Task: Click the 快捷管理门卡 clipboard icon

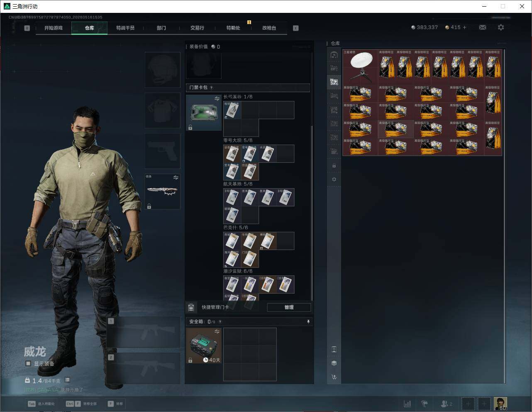Action: 191,307
